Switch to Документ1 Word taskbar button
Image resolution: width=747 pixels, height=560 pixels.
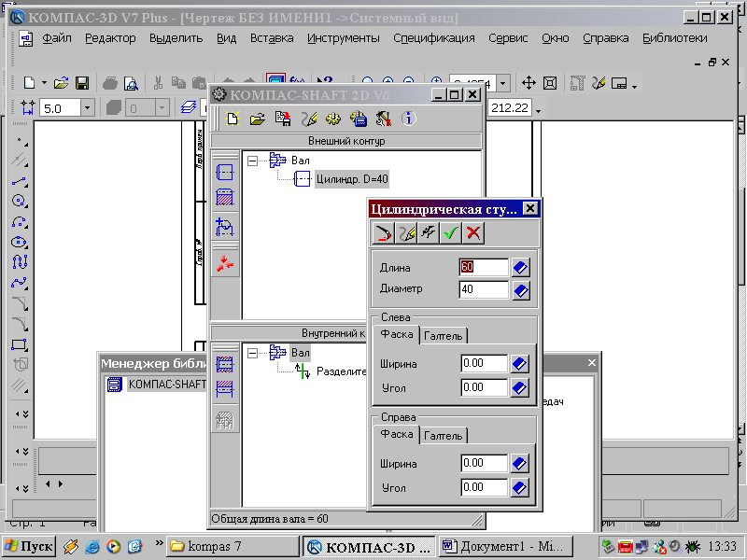click(x=506, y=546)
